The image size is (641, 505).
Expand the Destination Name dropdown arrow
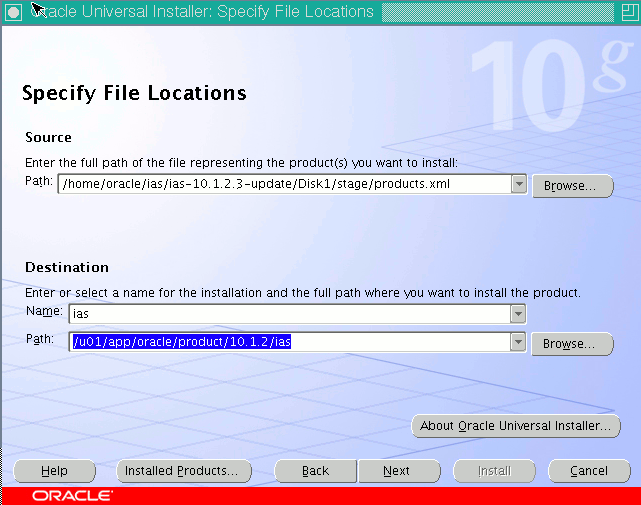(x=518, y=314)
